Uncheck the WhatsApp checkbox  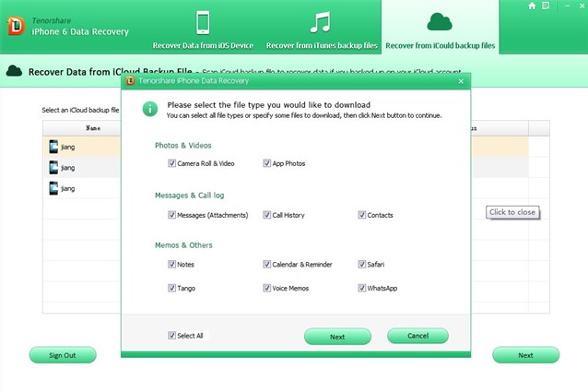362,288
